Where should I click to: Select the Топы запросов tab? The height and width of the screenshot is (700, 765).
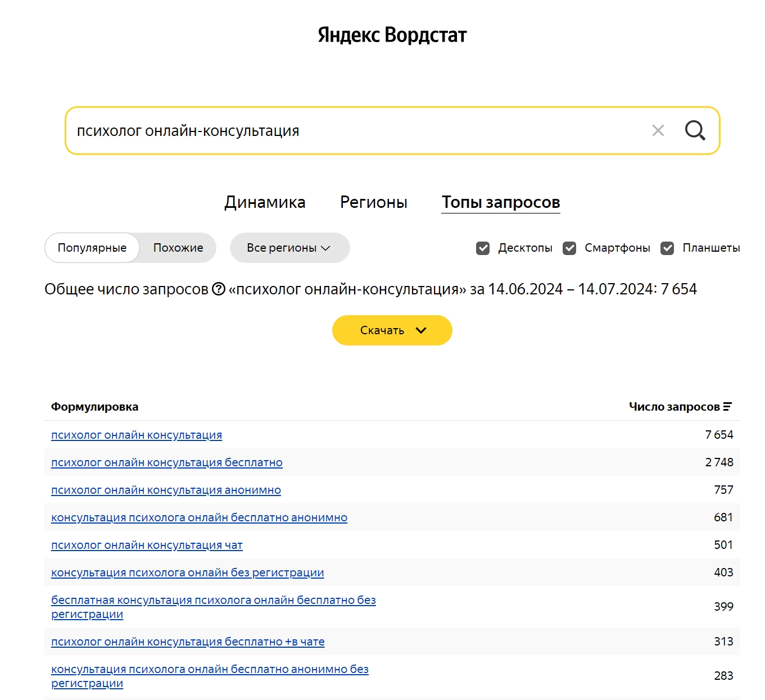coord(501,202)
